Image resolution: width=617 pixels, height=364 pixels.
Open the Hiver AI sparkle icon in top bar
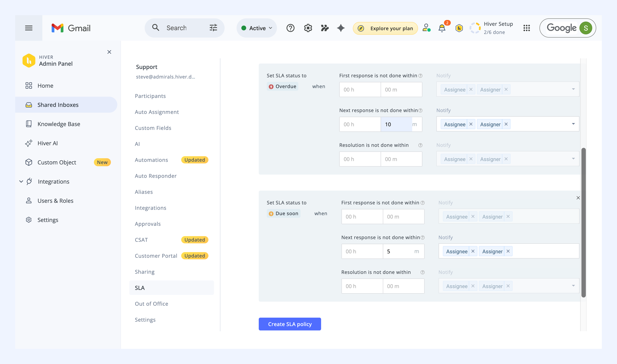click(340, 28)
